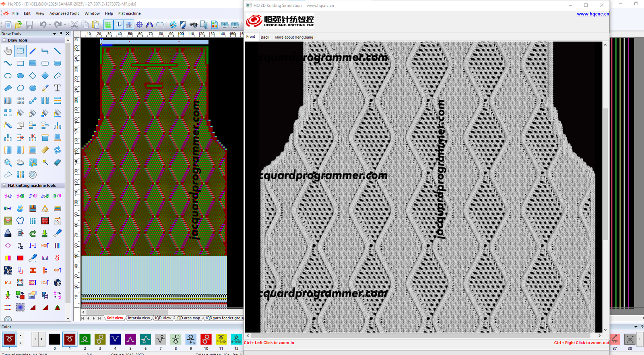Image resolution: width=644 pixels, height=355 pixels.
Task: Select the Pencil draw tool
Action: pyautogui.click(x=33, y=51)
